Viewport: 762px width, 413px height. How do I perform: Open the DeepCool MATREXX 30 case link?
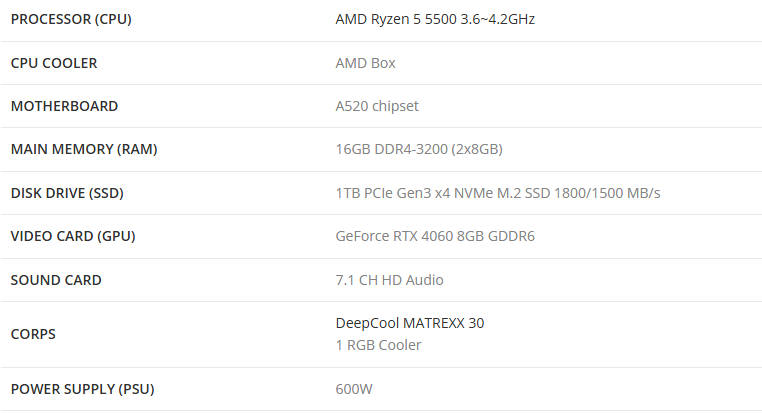tap(410, 323)
